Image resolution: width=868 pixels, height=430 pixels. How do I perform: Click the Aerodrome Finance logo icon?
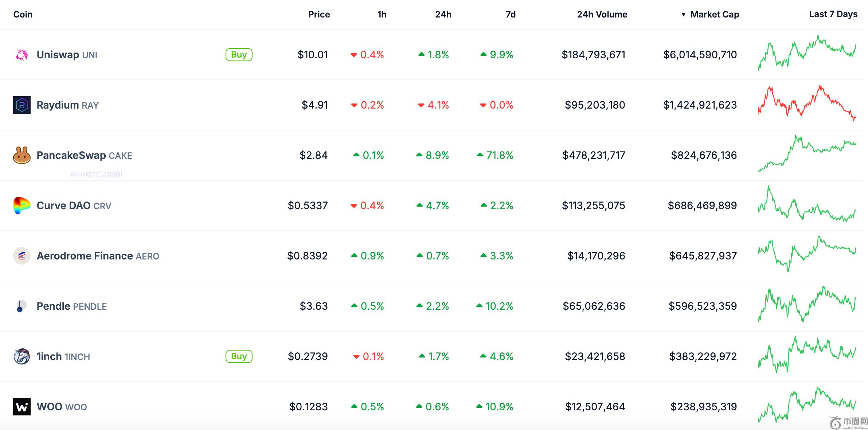pyautogui.click(x=21, y=256)
